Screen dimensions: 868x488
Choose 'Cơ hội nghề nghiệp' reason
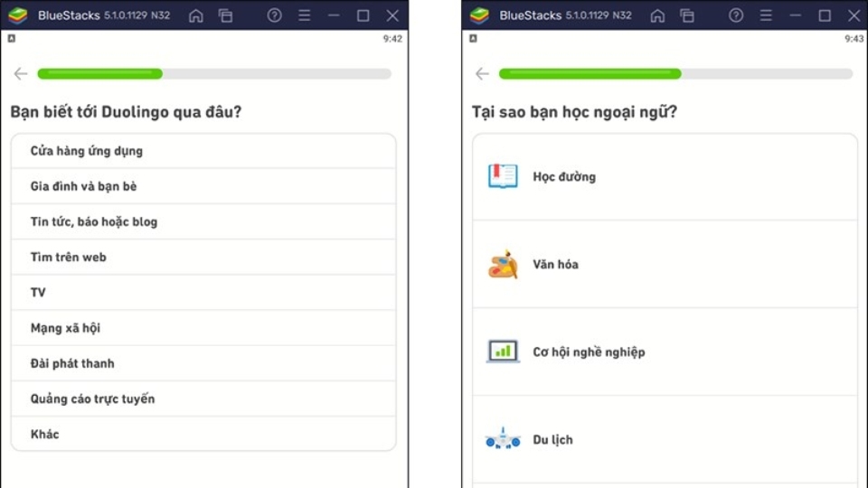point(665,352)
